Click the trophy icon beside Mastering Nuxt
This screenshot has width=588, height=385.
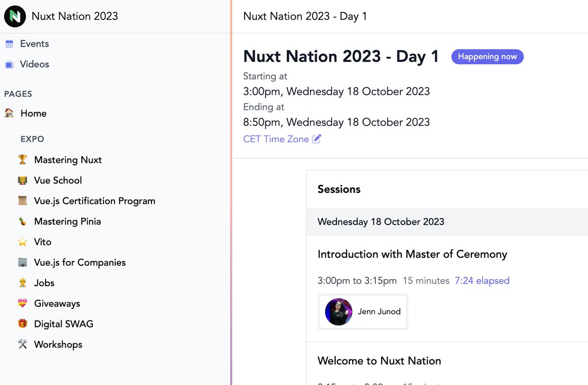click(x=23, y=159)
